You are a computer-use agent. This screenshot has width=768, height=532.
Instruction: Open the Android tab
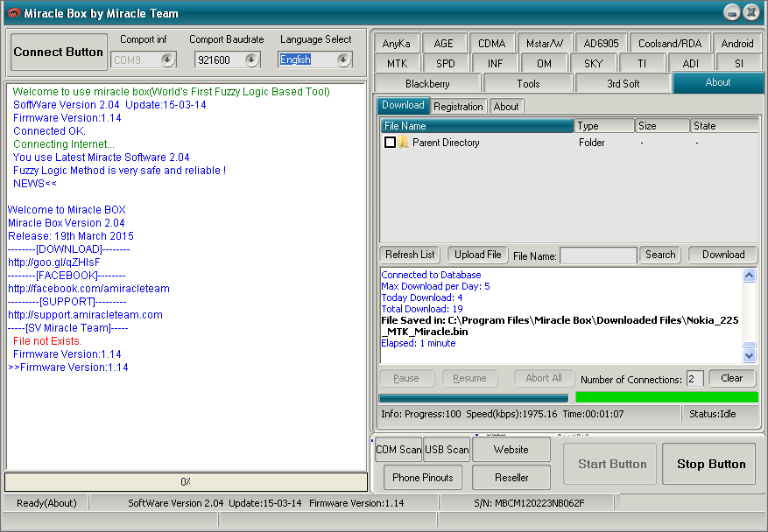coord(737,44)
